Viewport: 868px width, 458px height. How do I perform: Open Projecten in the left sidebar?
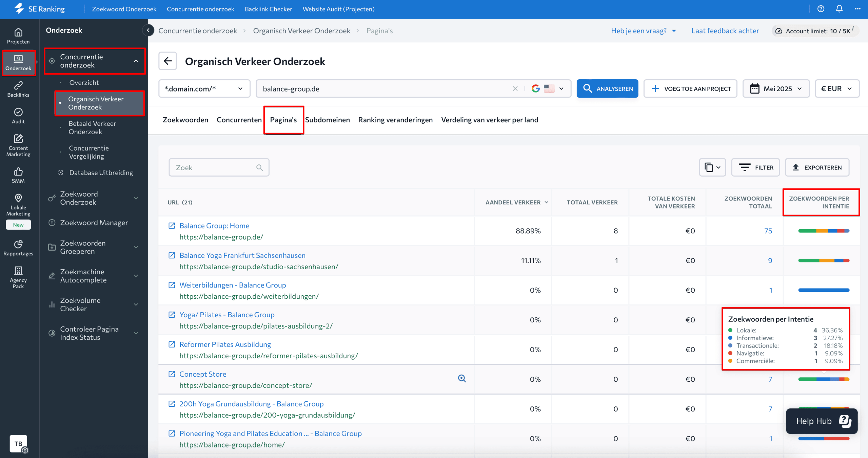point(18,36)
